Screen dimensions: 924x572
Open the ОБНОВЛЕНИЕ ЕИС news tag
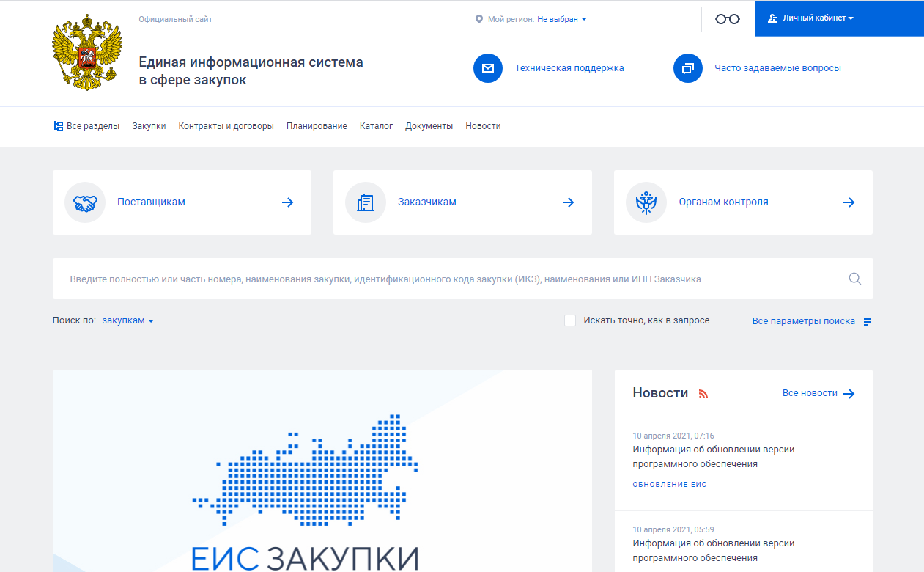point(669,484)
